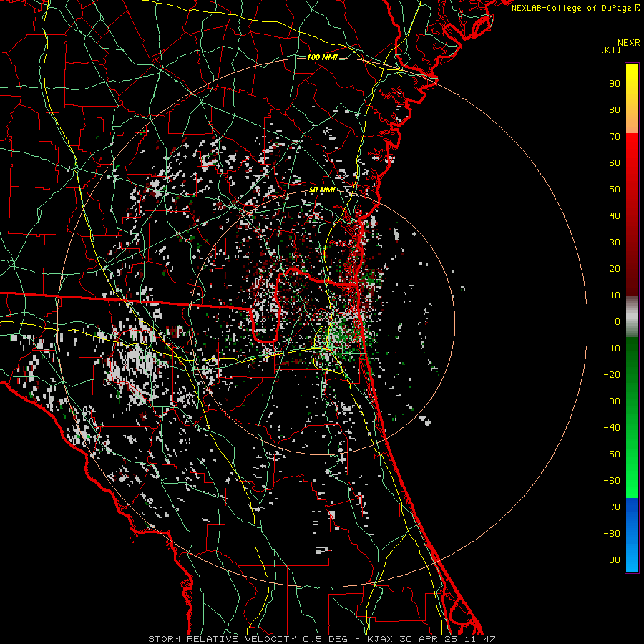The height and width of the screenshot is (644, 644).
Task: Select the -70 scale value
Action: click(x=612, y=507)
